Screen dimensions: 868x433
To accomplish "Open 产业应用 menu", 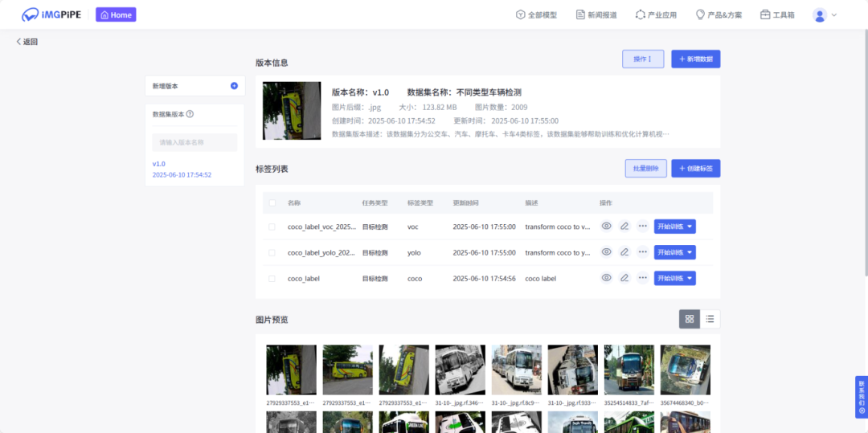I will click(656, 15).
